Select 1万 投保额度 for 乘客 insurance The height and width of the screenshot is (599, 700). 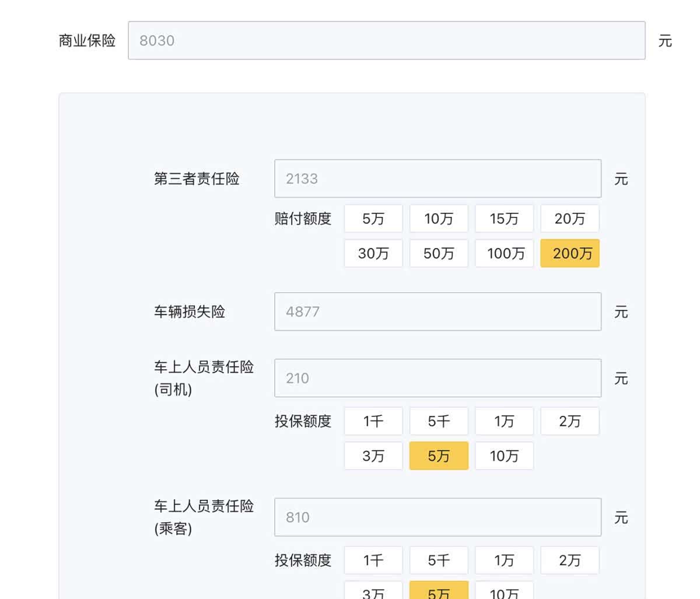[x=504, y=561]
